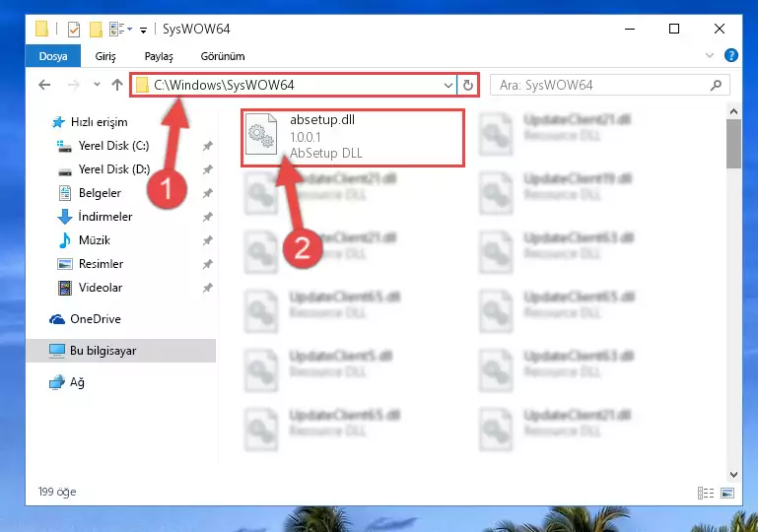This screenshot has width=758, height=532.
Task: Open the address bar history dropdown
Action: pos(448,86)
